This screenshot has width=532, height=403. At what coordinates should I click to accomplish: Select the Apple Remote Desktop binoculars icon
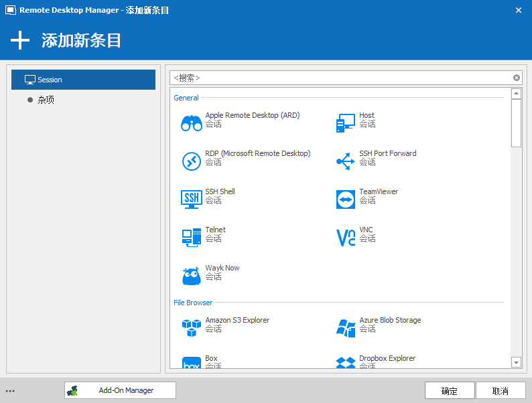click(x=192, y=123)
